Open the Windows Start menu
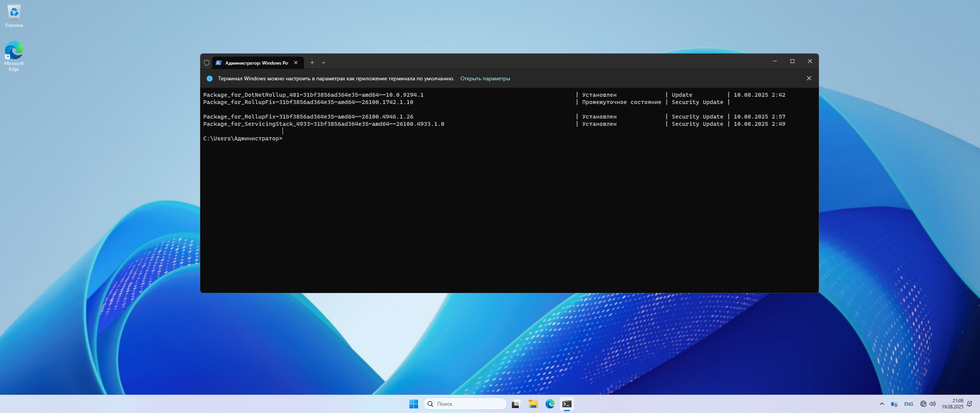 click(x=413, y=404)
